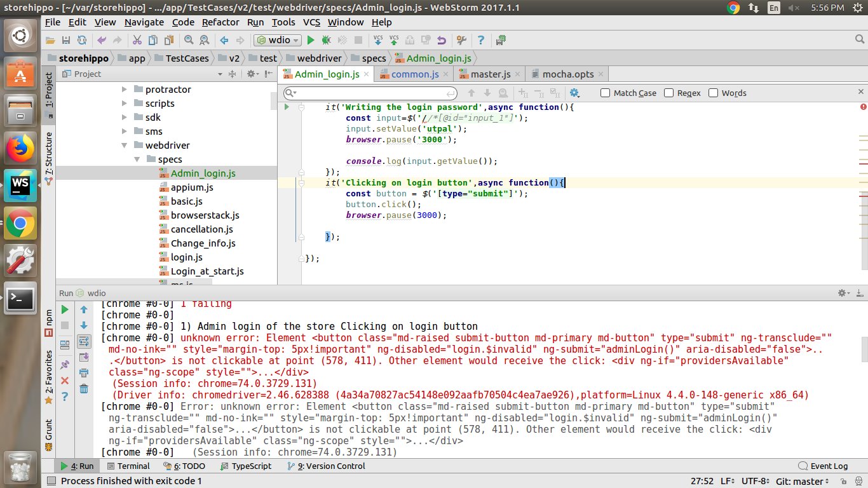Viewport: 868px width, 488px height.
Task: Rerun the wdio tests in the Run panel
Action: point(64,309)
